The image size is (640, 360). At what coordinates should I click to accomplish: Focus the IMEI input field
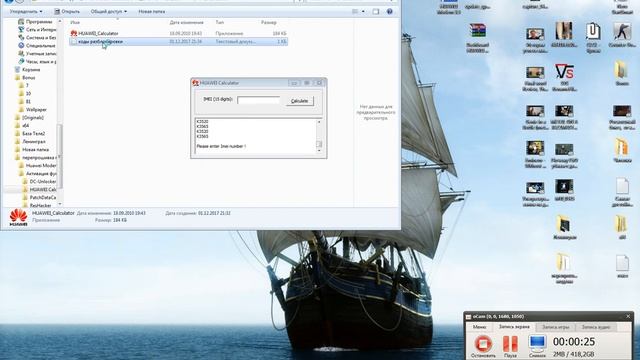point(258,100)
